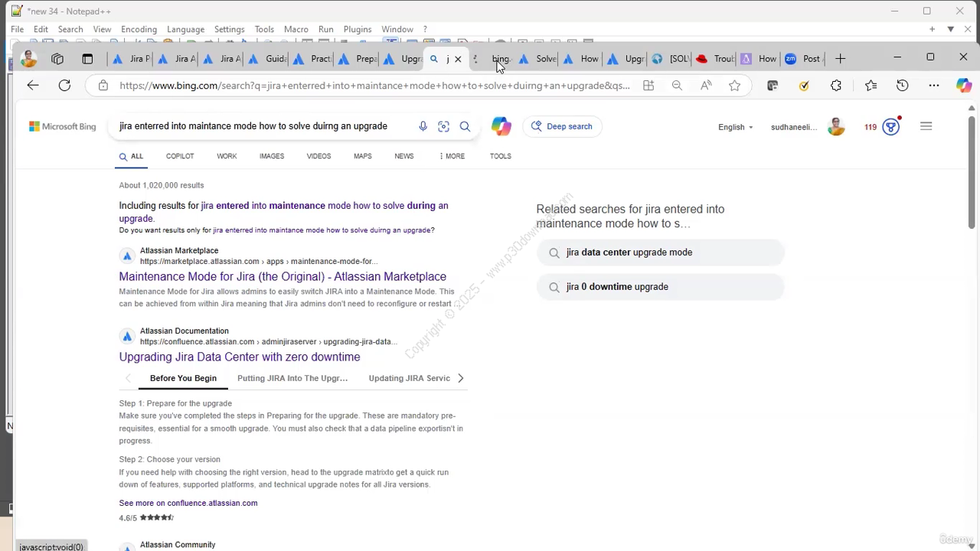Open Maintenance Mode for Jira Marketplace result
Screen dimensions: 980x551
[x=283, y=276]
